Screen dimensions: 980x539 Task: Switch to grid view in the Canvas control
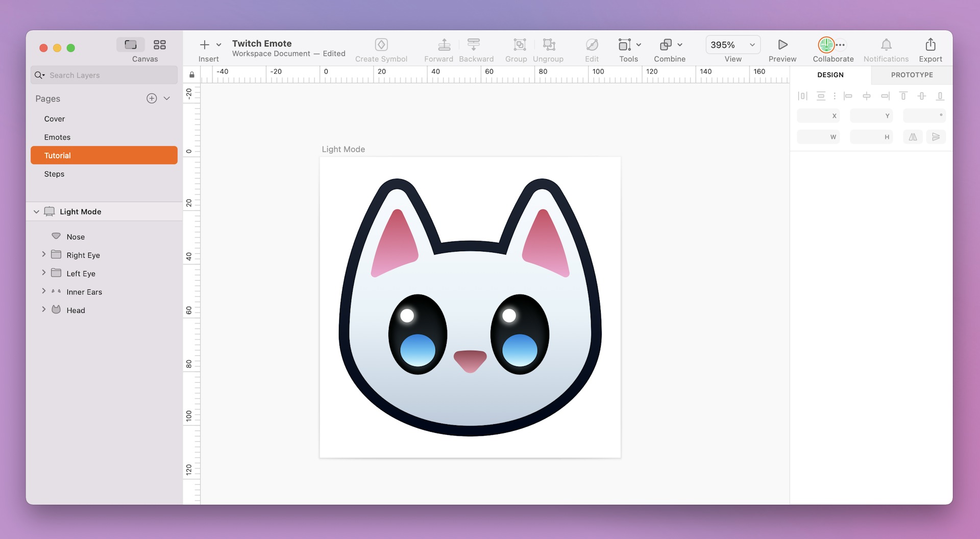[x=159, y=45]
